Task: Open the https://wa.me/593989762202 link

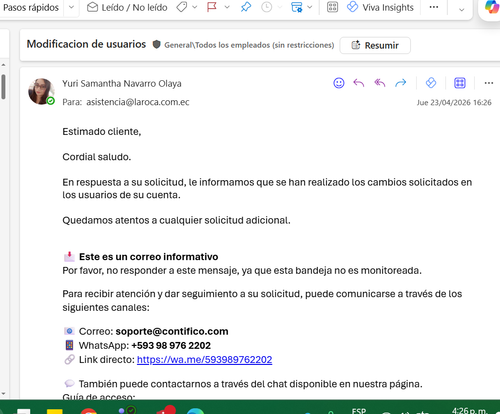Action: coord(204,360)
